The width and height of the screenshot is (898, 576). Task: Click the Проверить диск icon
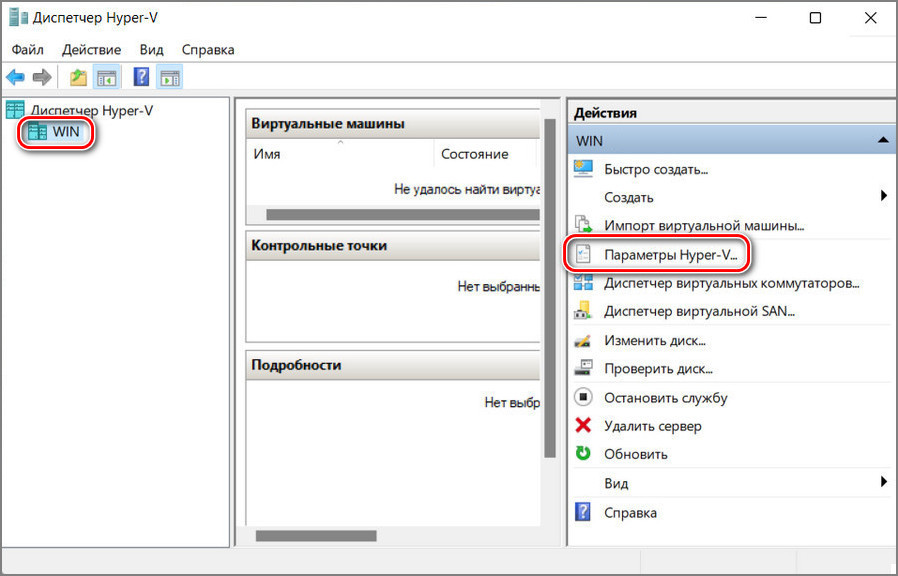pos(583,368)
